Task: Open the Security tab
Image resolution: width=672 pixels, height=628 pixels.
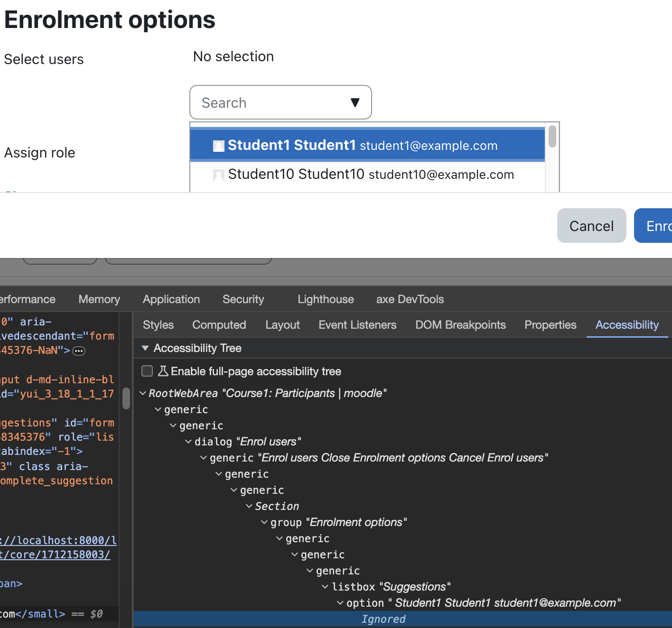Action: (x=243, y=299)
